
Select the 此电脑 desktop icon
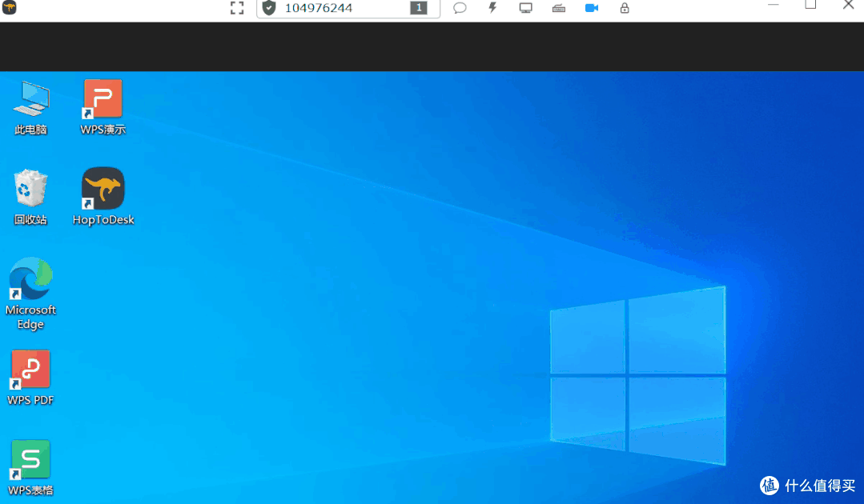[x=31, y=107]
